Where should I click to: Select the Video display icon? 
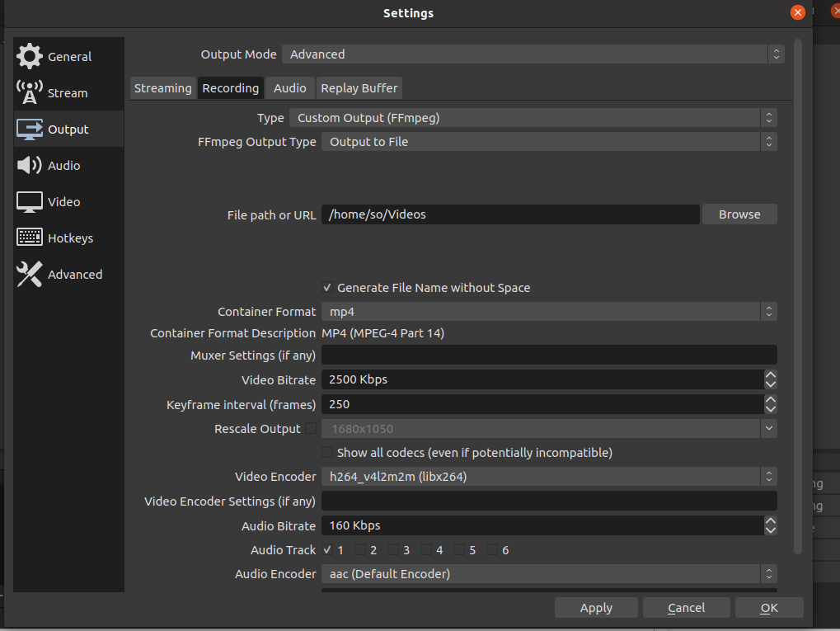[30, 202]
